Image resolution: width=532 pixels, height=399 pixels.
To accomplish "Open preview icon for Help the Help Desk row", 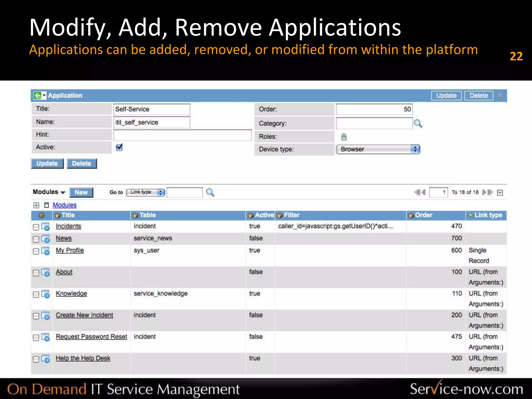I will tap(46, 358).
